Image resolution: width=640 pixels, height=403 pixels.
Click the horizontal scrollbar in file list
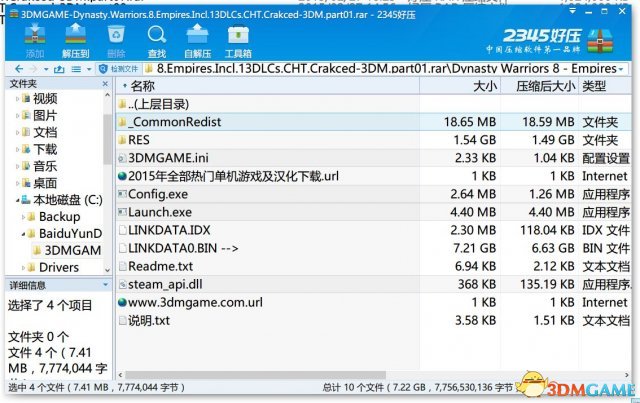[x=255, y=374]
